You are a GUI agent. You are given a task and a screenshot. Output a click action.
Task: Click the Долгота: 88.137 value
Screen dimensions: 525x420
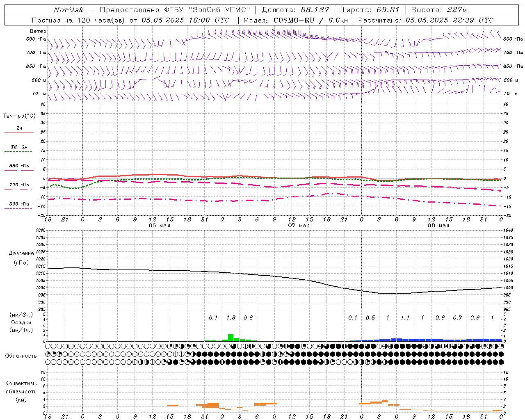pyautogui.click(x=295, y=10)
